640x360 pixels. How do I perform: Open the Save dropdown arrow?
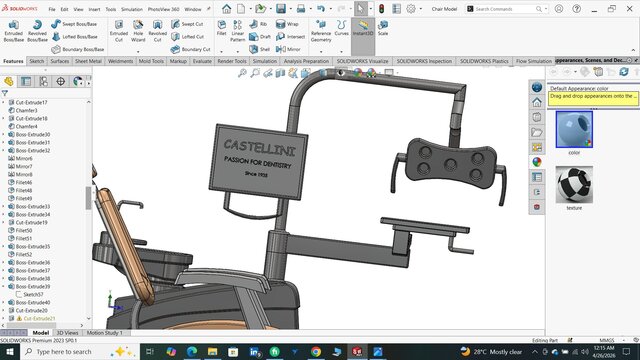click(290, 9)
